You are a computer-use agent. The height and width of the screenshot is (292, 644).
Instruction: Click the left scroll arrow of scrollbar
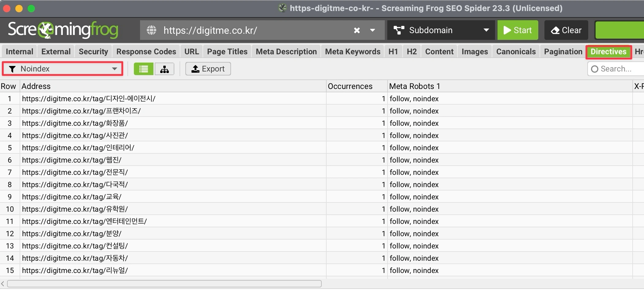tap(2, 284)
